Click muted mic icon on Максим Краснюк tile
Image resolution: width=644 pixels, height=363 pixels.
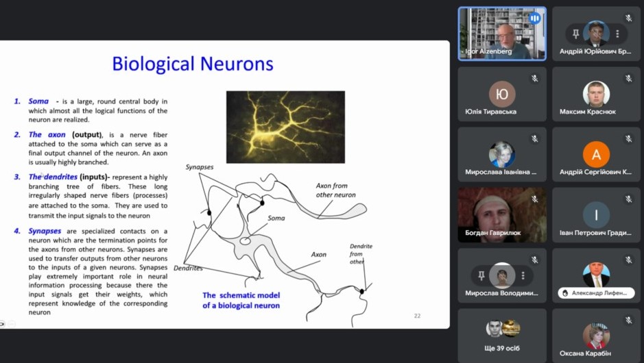pos(628,79)
